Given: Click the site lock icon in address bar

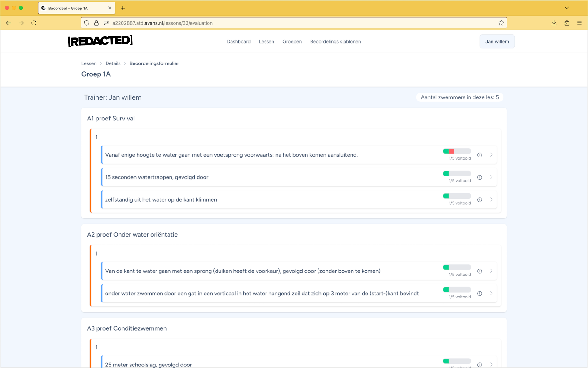Looking at the screenshot, I should [x=96, y=23].
